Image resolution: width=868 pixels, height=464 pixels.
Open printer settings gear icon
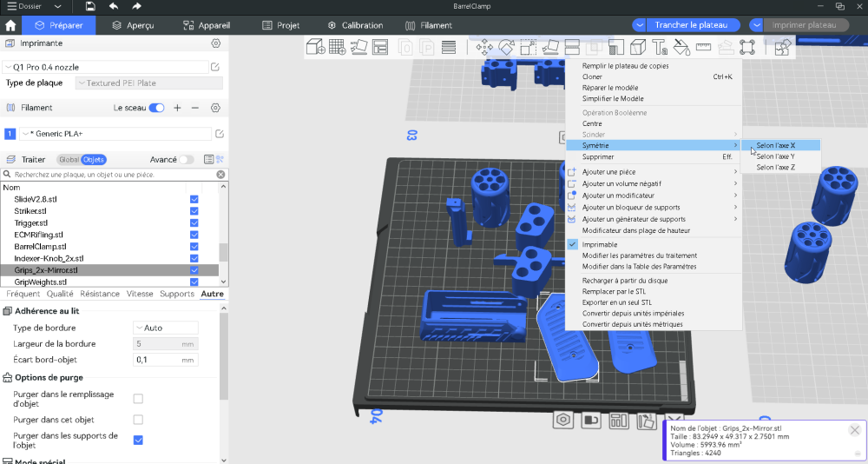[x=215, y=43]
